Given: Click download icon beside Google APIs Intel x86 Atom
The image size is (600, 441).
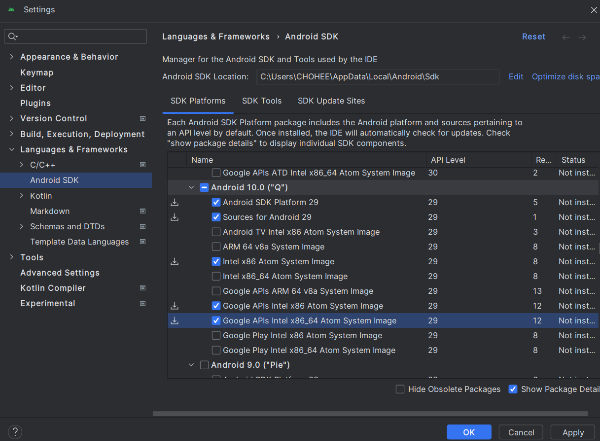Looking at the screenshot, I should pyautogui.click(x=174, y=306).
